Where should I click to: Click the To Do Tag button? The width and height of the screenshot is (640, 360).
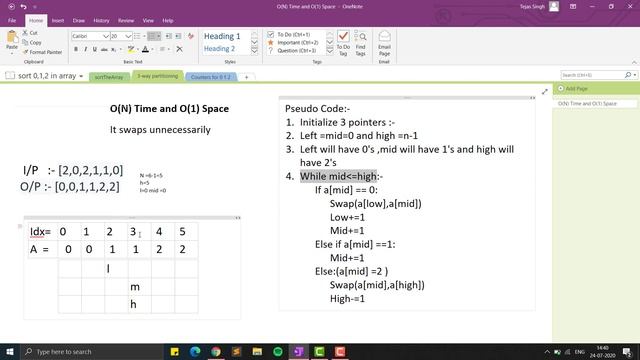[x=343, y=43]
